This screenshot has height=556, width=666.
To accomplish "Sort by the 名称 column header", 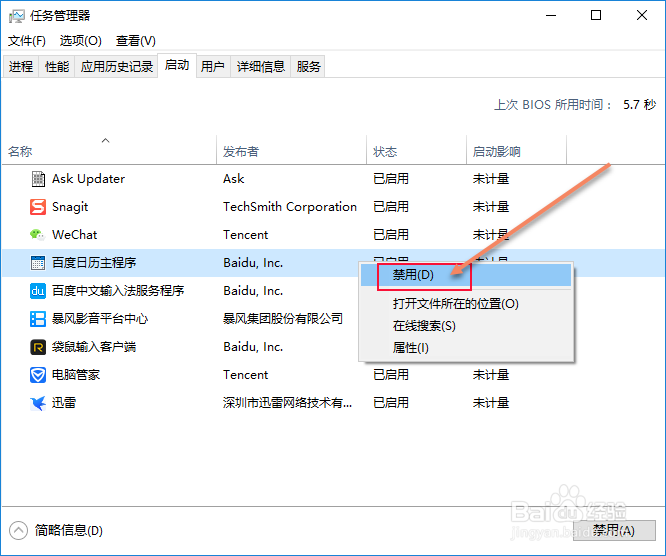I will [x=109, y=152].
